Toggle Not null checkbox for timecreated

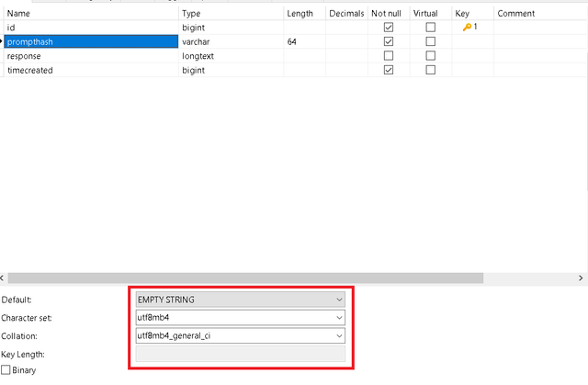coord(389,70)
